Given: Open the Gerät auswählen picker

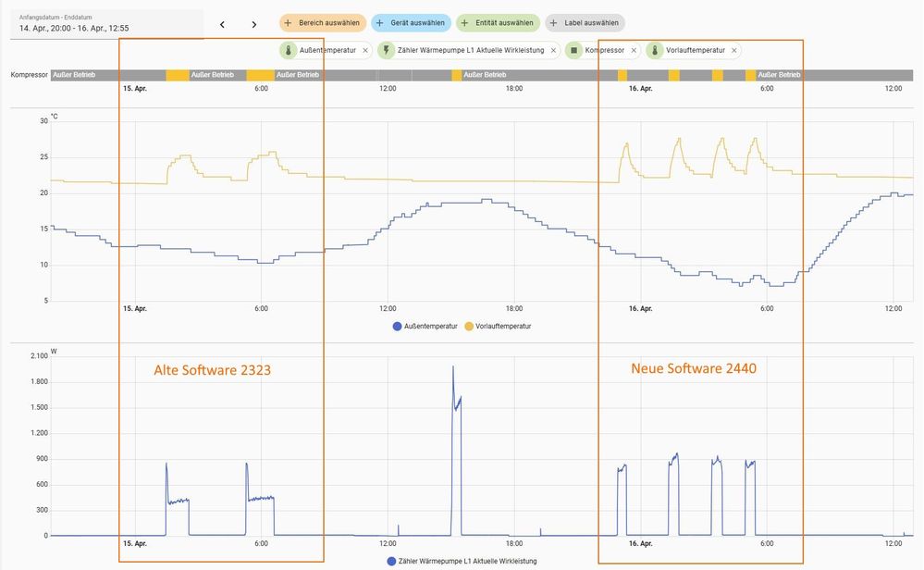Looking at the screenshot, I should click(411, 23).
